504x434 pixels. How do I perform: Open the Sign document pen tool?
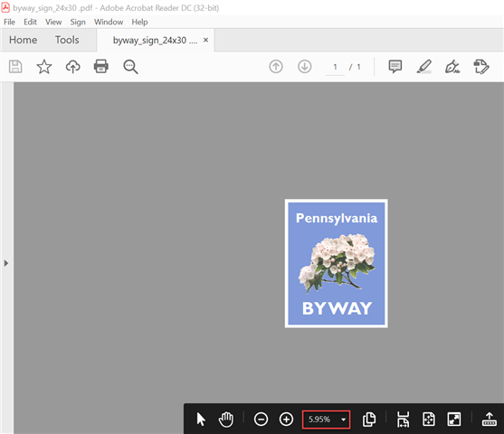click(452, 67)
